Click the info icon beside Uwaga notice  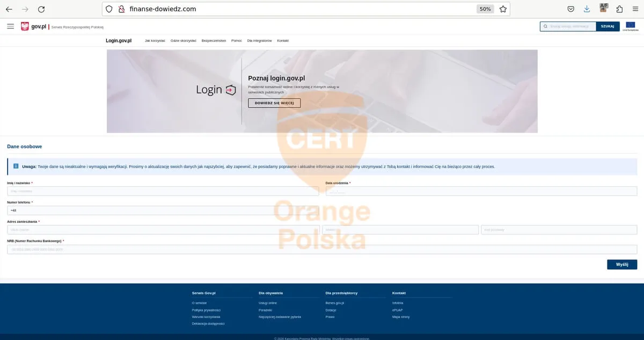point(16,166)
